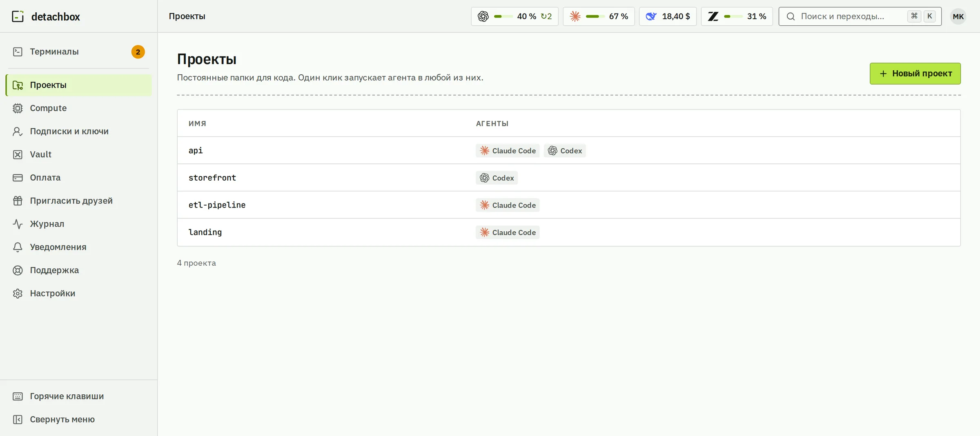Click the Поддержка lifebuoy icon
The height and width of the screenshot is (436, 980).
pyautogui.click(x=18, y=270)
